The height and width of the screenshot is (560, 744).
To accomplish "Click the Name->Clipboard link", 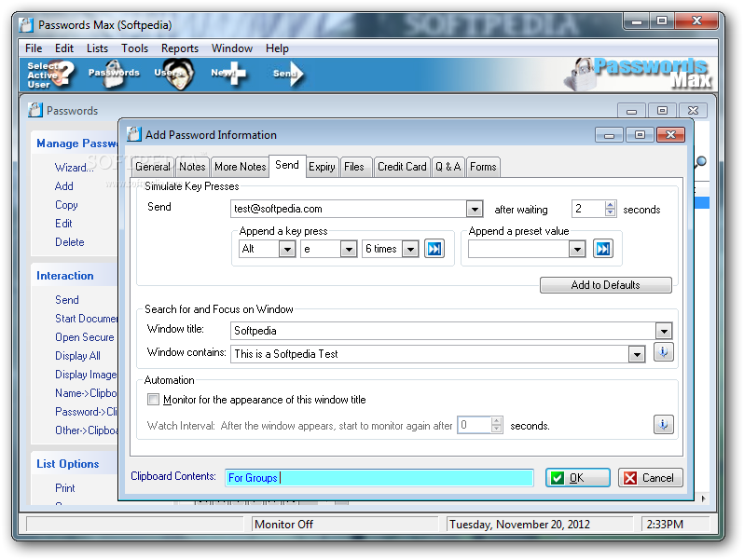I will tap(86, 393).
